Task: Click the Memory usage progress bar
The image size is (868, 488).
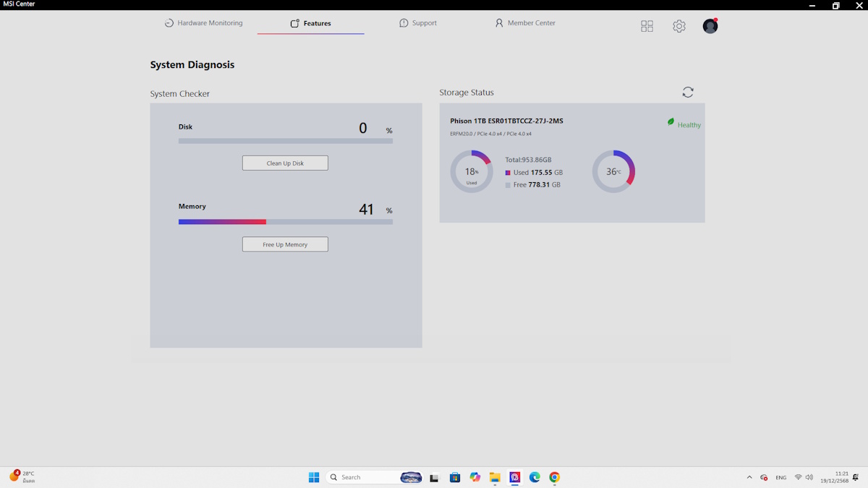Action: [x=285, y=222]
